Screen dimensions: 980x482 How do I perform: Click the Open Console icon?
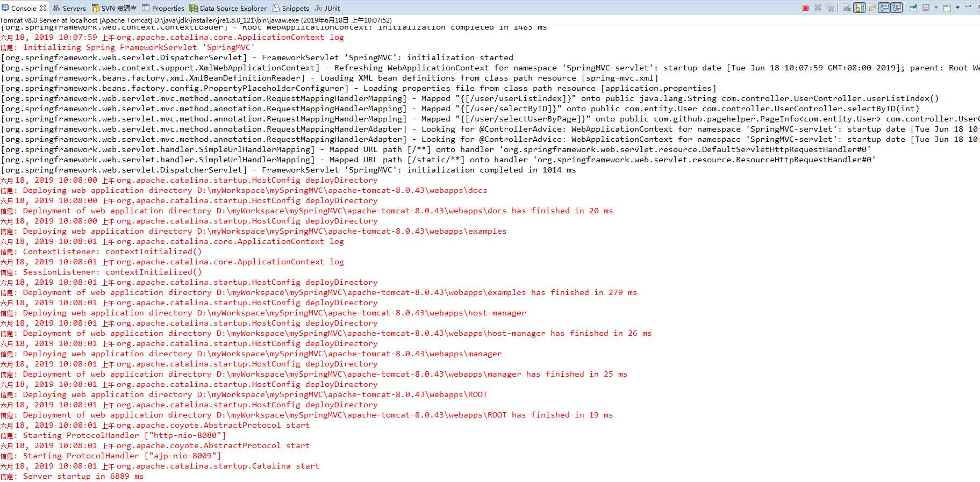947,8
